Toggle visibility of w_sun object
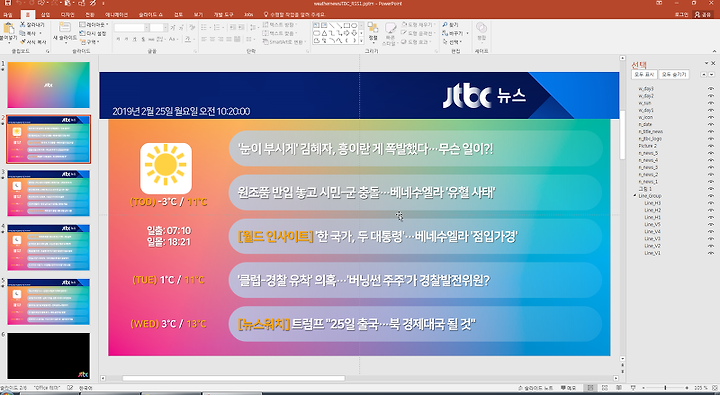Image resolution: width=720 pixels, height=395 pixels. coord(711,103)
